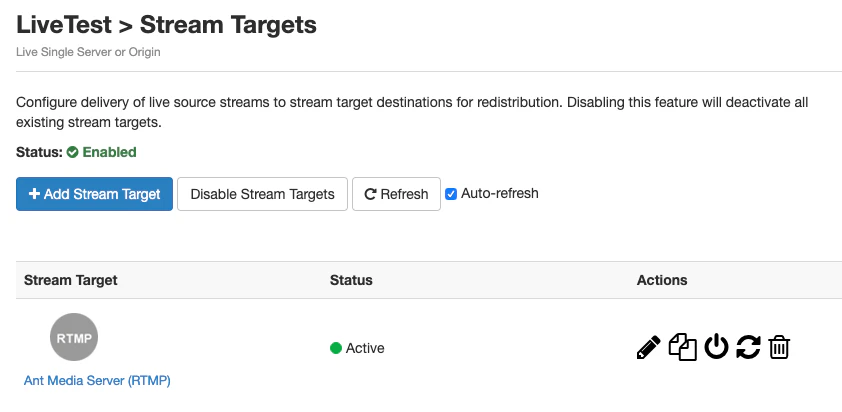Click the Status column header

click(351, 280)
